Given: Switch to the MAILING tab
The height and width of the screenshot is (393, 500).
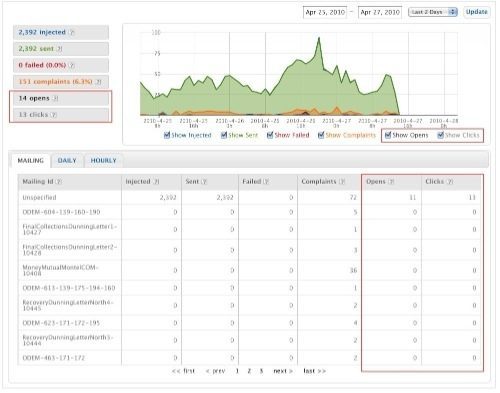Looking at the screenshot, I should 31,161.
